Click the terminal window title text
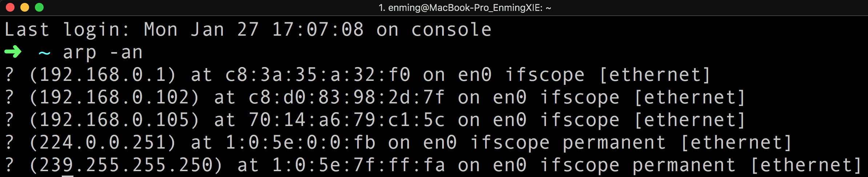This screenshot has height=177, width=868. tap(465, 8)
